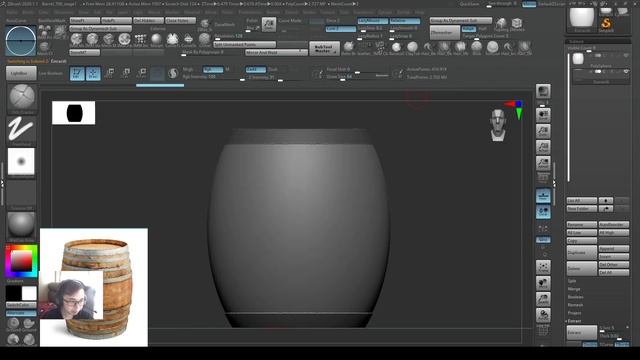The image size is (640, 360).
Task: Open the current brush thumbnail
Action: [x=21, y=97]
